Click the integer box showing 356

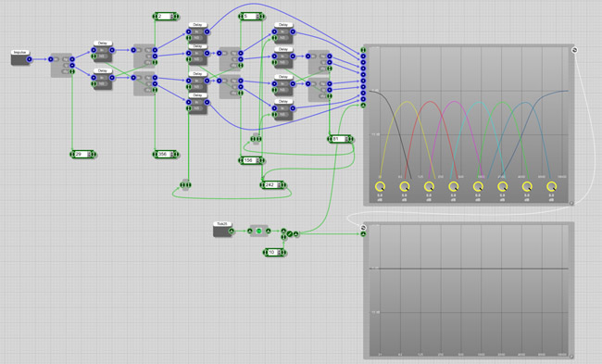[164, 155]
